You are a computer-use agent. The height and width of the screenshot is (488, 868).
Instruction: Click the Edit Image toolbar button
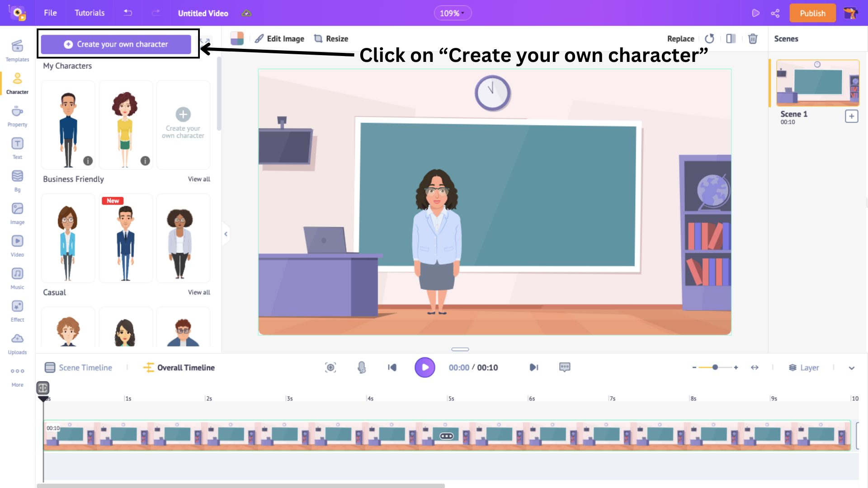pos(279,39)
